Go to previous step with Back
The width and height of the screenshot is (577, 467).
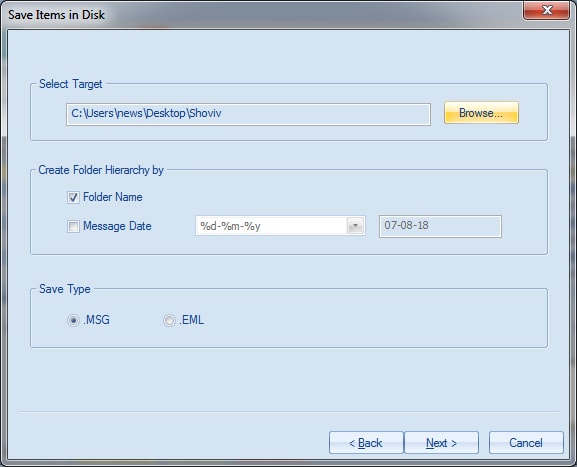point(366,443)
